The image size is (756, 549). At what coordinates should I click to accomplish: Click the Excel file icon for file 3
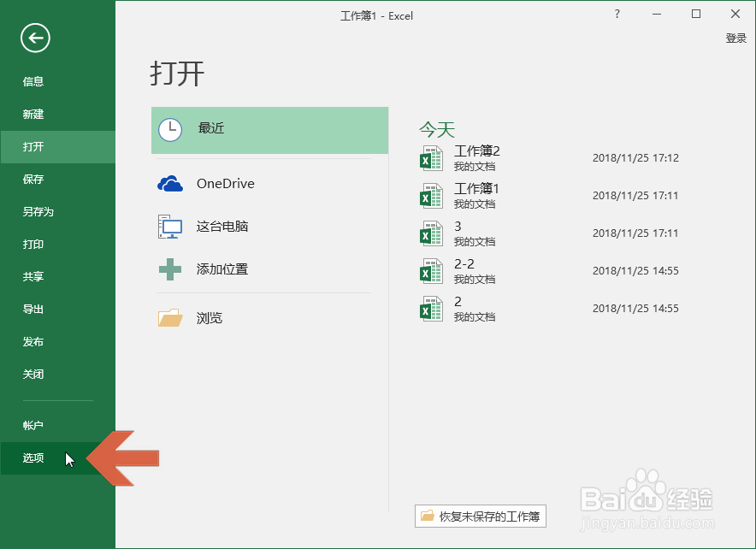[x=431, y=233]
